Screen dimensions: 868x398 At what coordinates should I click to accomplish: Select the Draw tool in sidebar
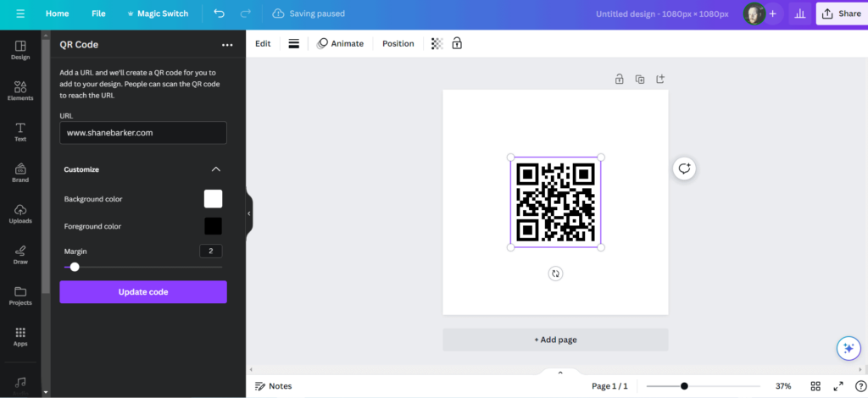tap(20, 254)
